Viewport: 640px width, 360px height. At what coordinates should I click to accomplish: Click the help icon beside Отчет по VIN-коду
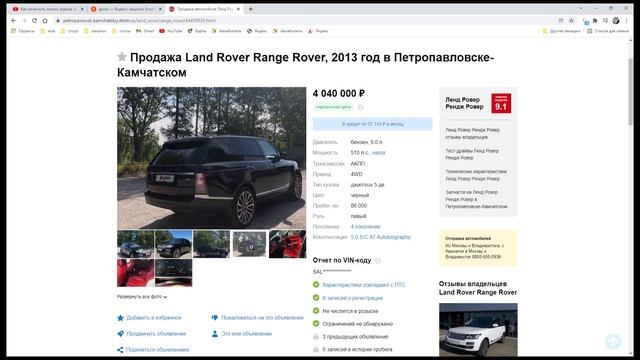click(x=378, y=260)
